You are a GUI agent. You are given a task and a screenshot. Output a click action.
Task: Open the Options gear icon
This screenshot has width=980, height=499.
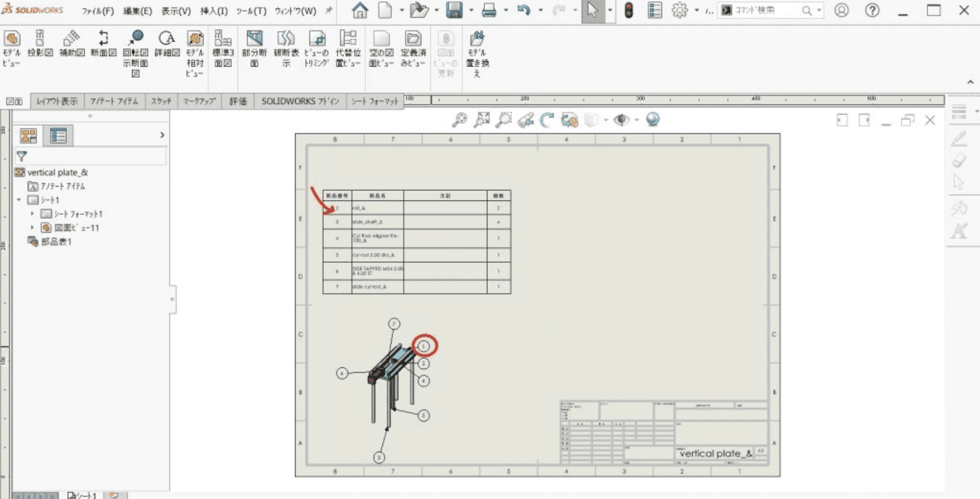click(x=680, y=10)
